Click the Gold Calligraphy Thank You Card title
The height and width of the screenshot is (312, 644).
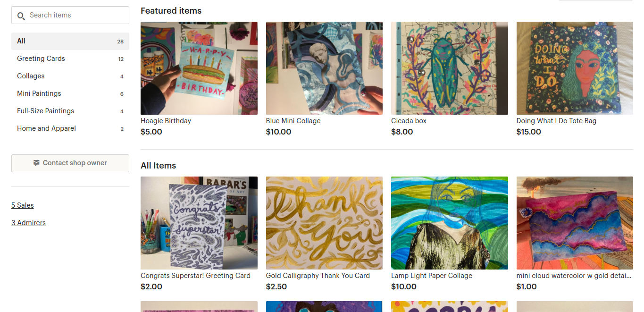tap(318, 276)
